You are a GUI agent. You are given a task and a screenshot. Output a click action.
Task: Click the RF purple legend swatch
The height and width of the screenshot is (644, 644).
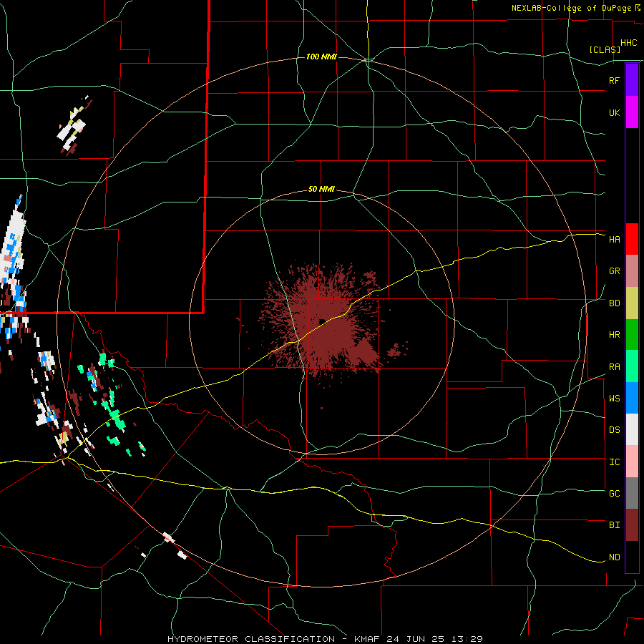click(x=632, y=80)
